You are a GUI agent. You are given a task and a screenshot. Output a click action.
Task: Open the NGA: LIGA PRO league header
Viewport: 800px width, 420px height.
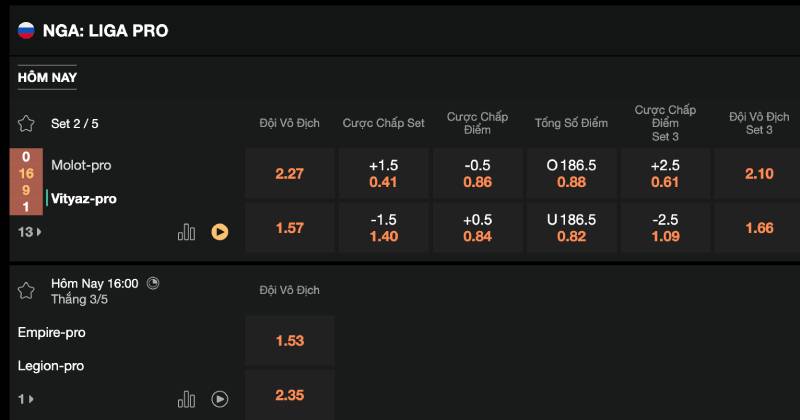coord(105,30)
